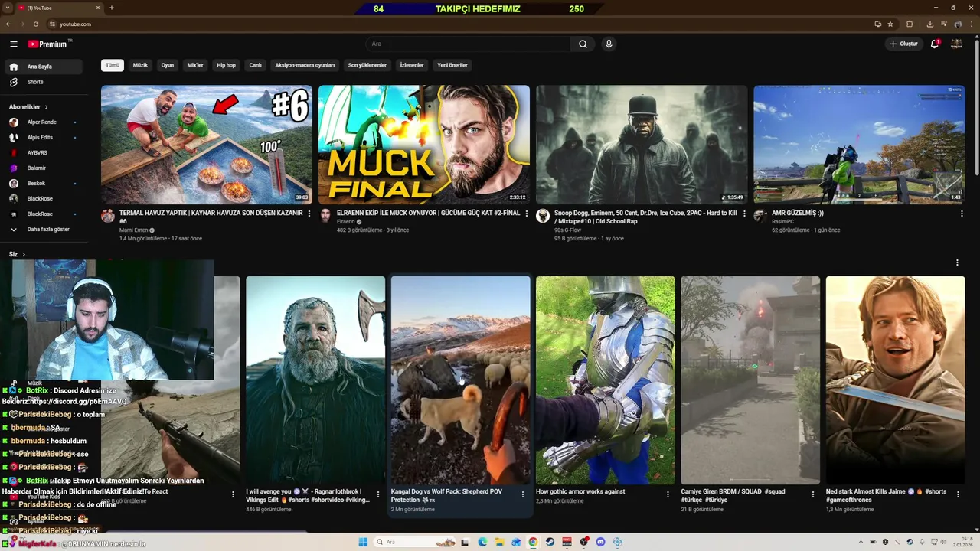This screenshot has height=551, width=980.
Task: Show hidden system tray icons
Action: coord(861,542)
